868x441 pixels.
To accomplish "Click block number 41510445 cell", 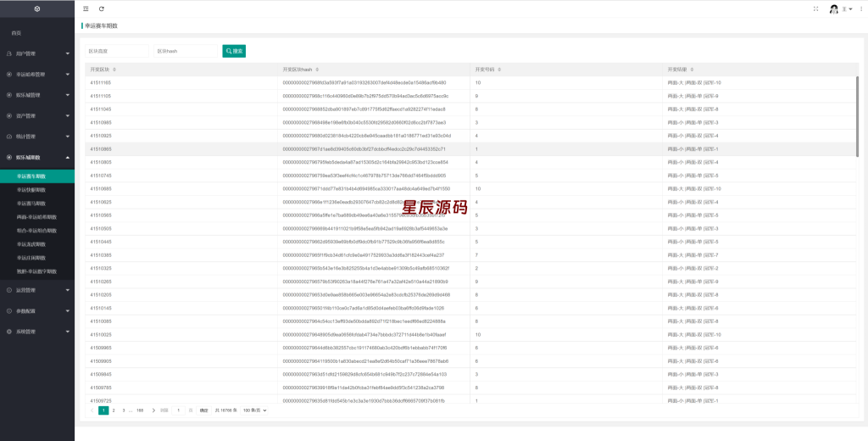I will [101, 242].
